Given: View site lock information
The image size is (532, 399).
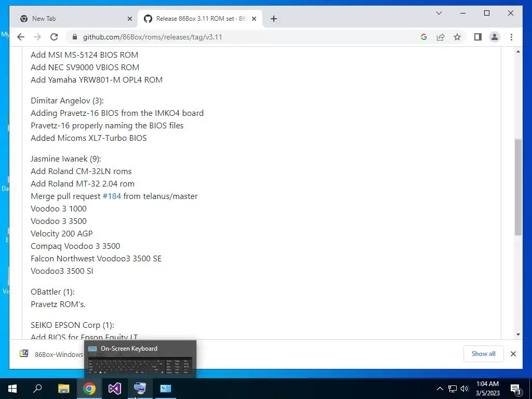Looking at the screenshot, I should tap(75, 37).
